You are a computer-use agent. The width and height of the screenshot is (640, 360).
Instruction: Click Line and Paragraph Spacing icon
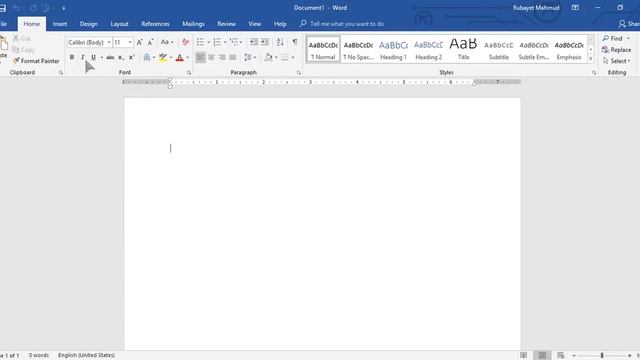tap(248, 58)
